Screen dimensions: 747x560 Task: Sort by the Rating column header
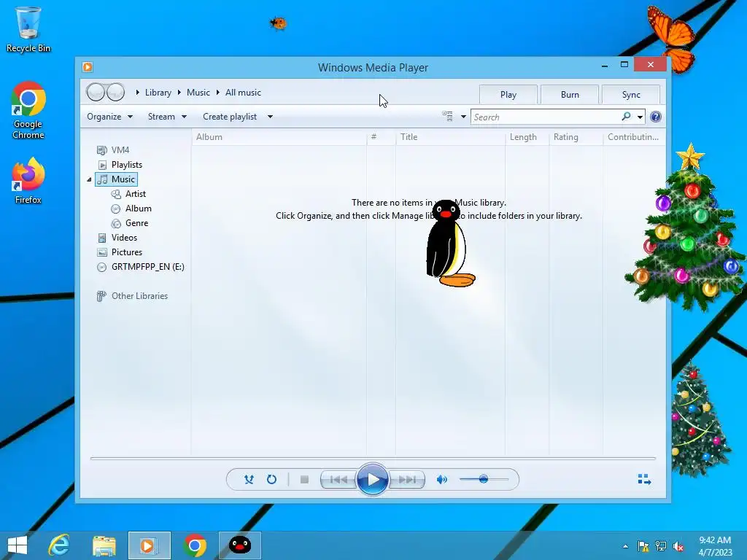coord(576,137)
